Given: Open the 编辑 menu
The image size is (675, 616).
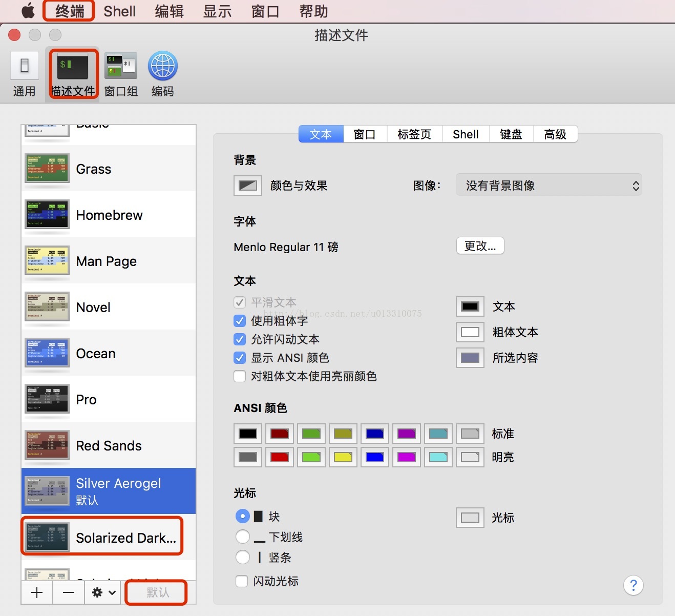Looking at the screenshot, I should pos(169,11).
